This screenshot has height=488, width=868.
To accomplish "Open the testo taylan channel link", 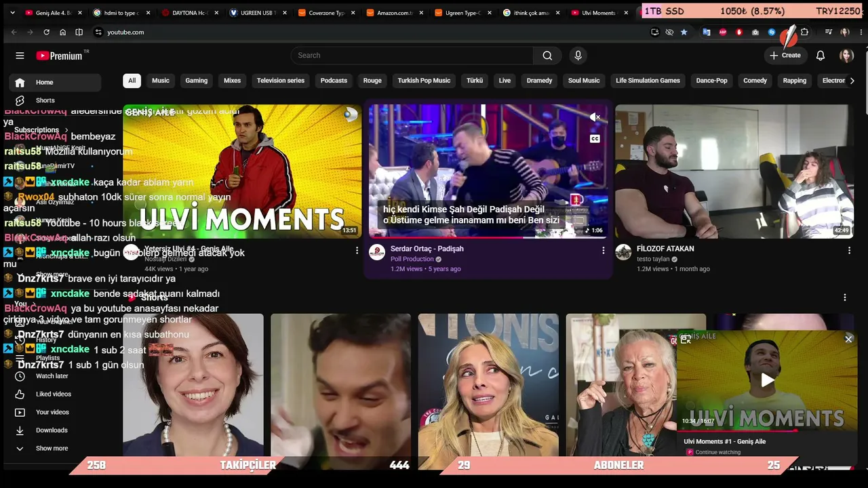I will pos(653,260).
